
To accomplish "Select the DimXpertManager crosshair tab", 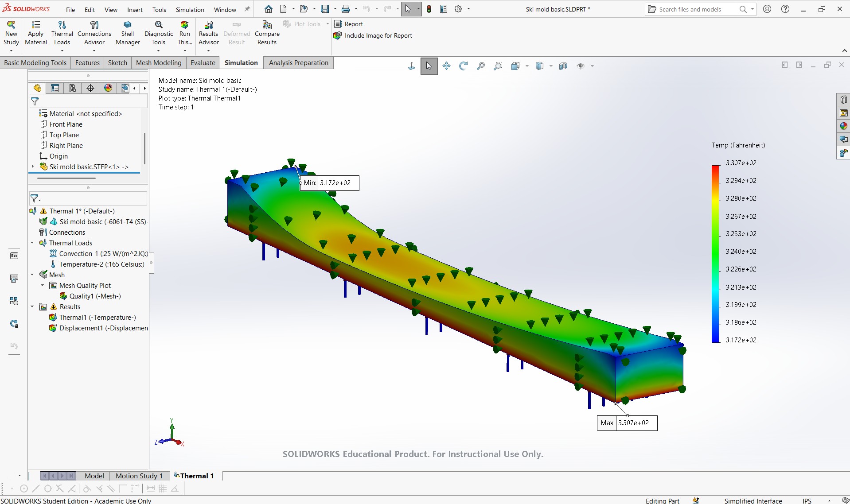I will pyautogui.click(x=90, y=88).
